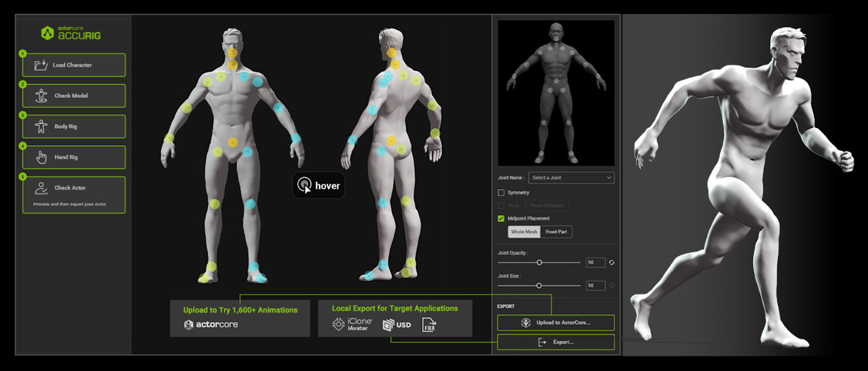
Task: Select the cyan ankle marker on front figure
Action: (x=253, y=267)
